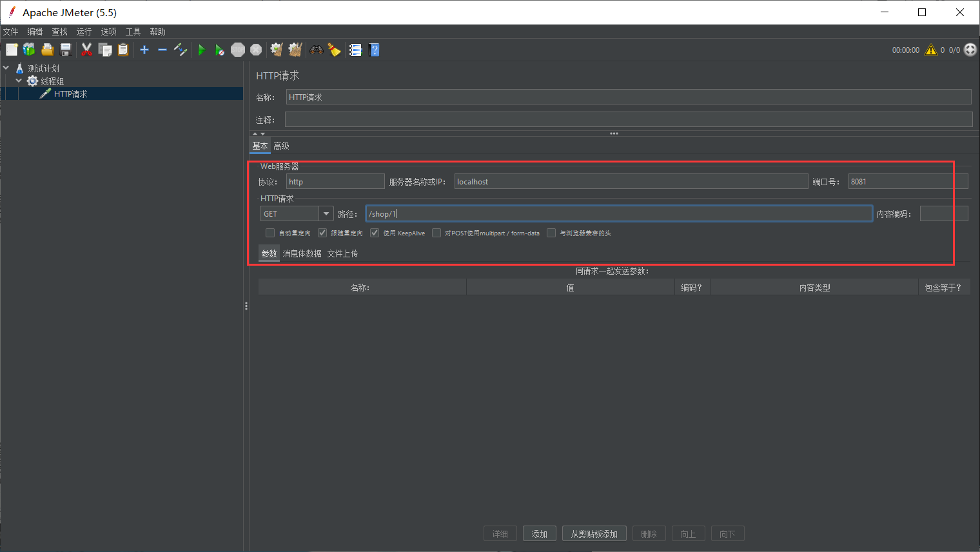Start test with no pauses icon
Screen dimensions: 980x552
pyautogui.click(x=220, y=50)
